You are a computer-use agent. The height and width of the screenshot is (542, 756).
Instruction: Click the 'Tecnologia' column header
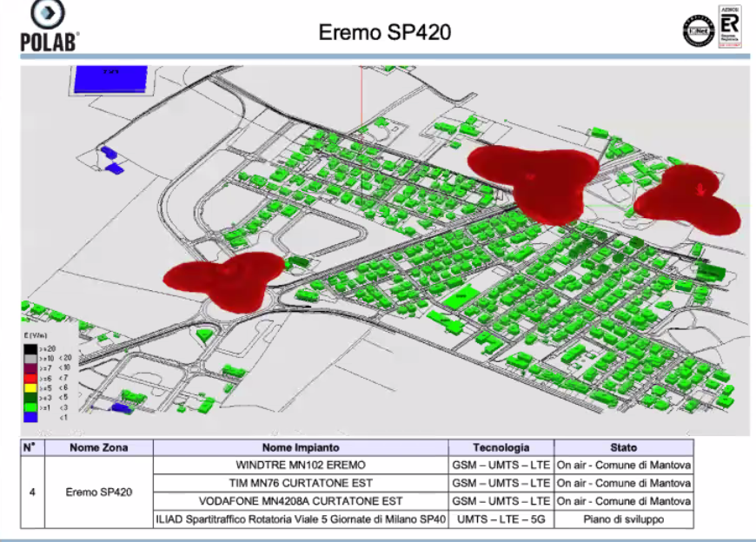point(501,448)
